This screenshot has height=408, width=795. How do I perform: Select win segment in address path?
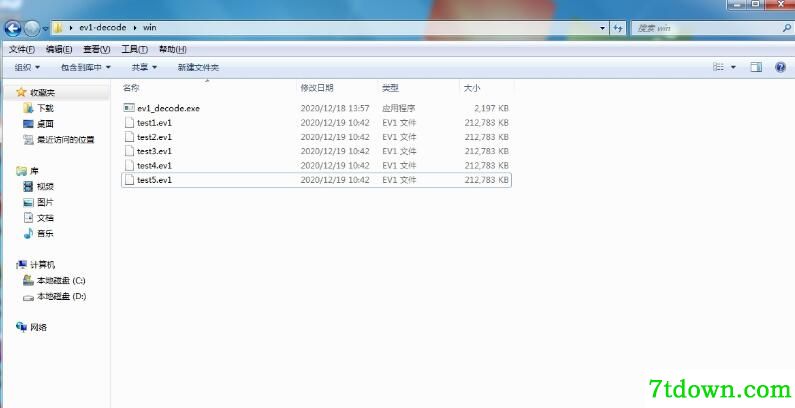pyautogui.click(x=150, y=28)
